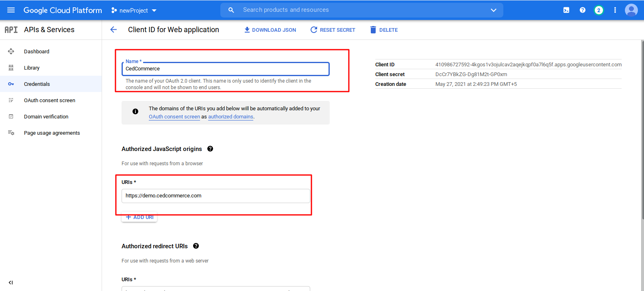Click the Creation date label

[x=391, y=84]
